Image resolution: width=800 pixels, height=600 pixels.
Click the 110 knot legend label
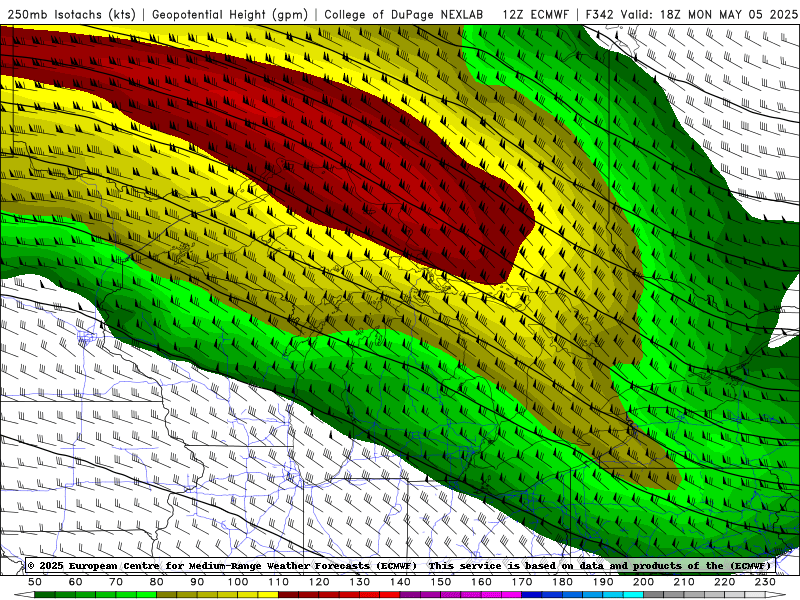tap(278, 582)
